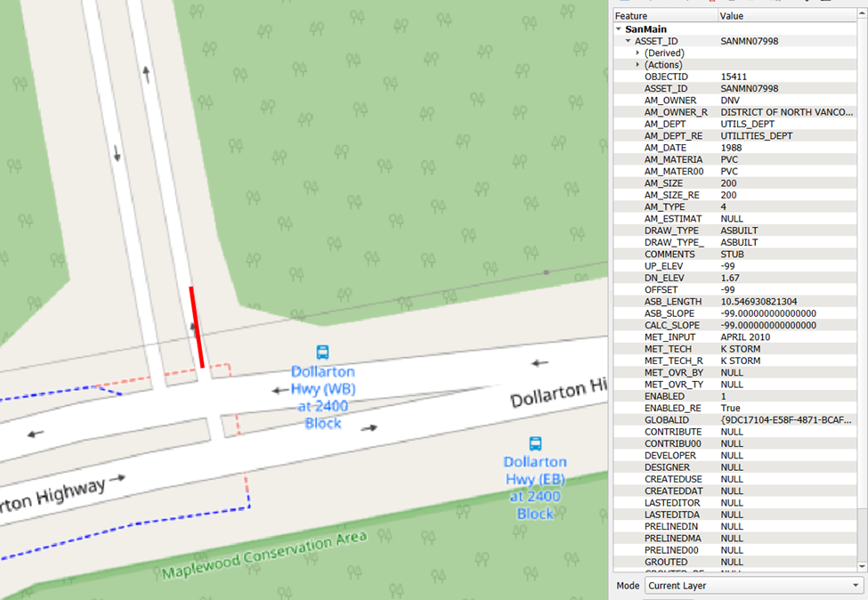Viewport: 868px width, 600px height.
Task: Click the DISTRICT OF NORTH VANCO... owner value
Action: coord(787,112)
